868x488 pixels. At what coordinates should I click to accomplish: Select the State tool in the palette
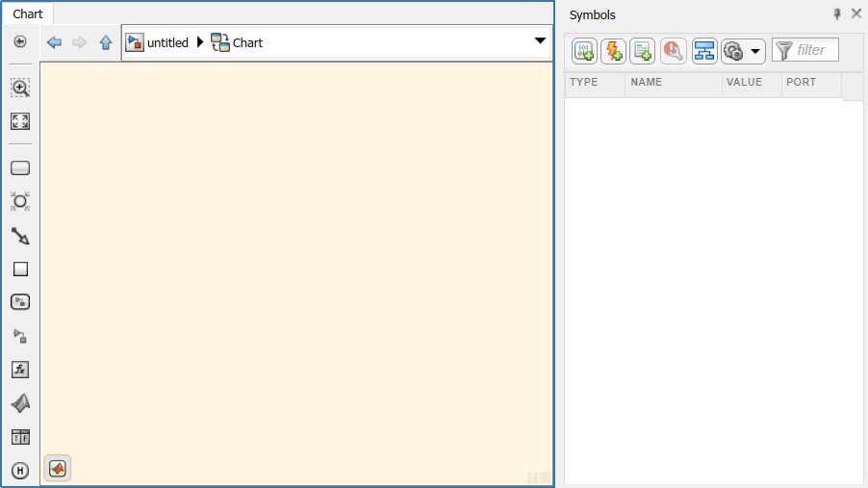pyautogui.click(x=20, y=167)
